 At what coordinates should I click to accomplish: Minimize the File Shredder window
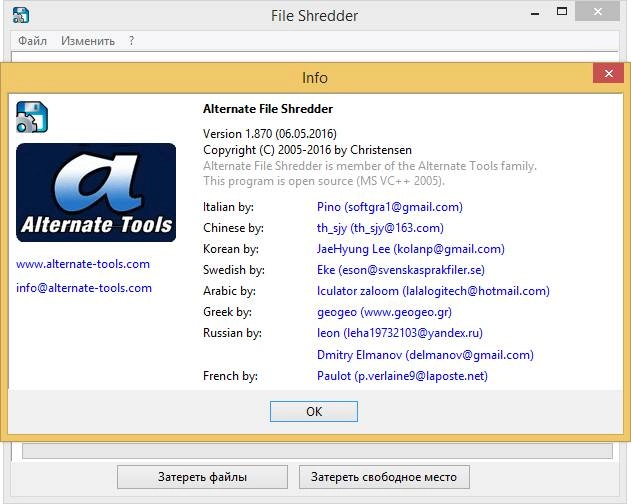(x=535, y=14)
